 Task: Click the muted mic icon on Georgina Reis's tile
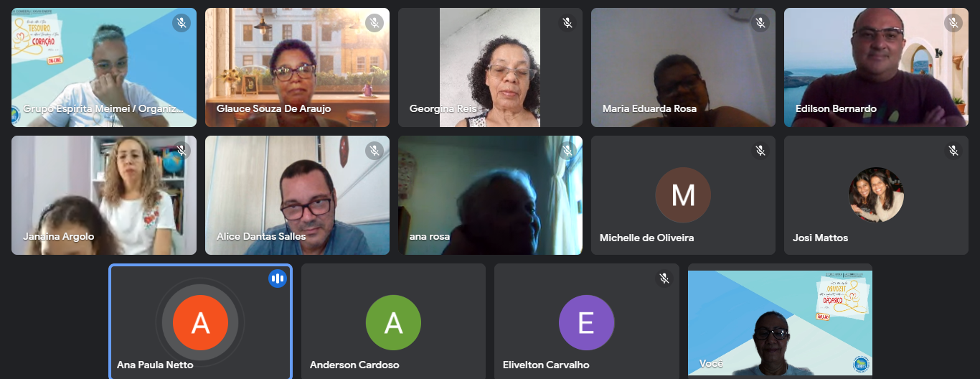coord(567,23)
